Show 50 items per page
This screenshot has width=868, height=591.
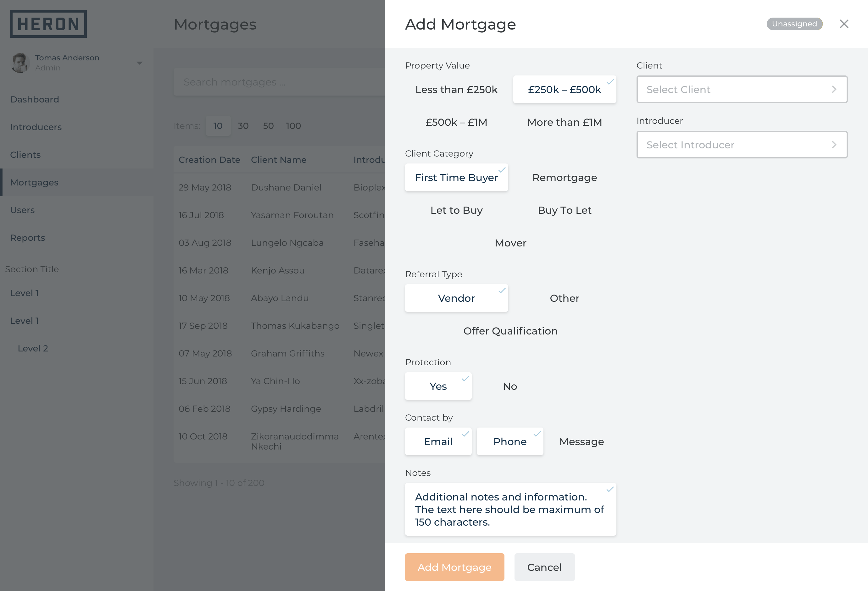click(x=268, y=126)
